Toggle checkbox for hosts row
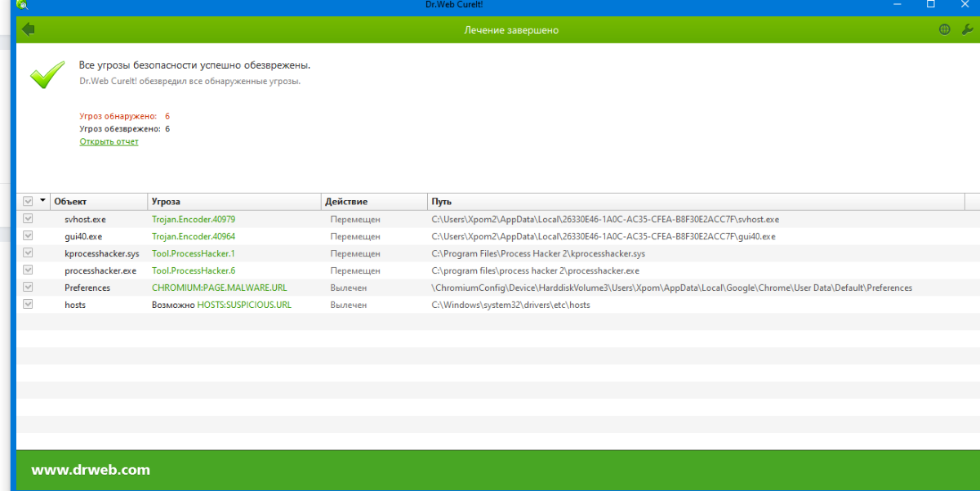Viewport: 980px width, 491px height. (x=28, y=305)
